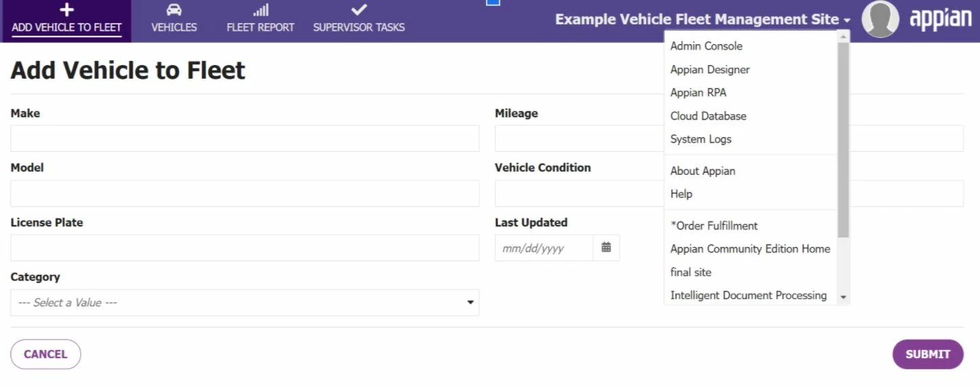Click the checkmark icon for Supervisor Tasks
The height and width of the screenshot is (386, 980).
tap(359, 9)
